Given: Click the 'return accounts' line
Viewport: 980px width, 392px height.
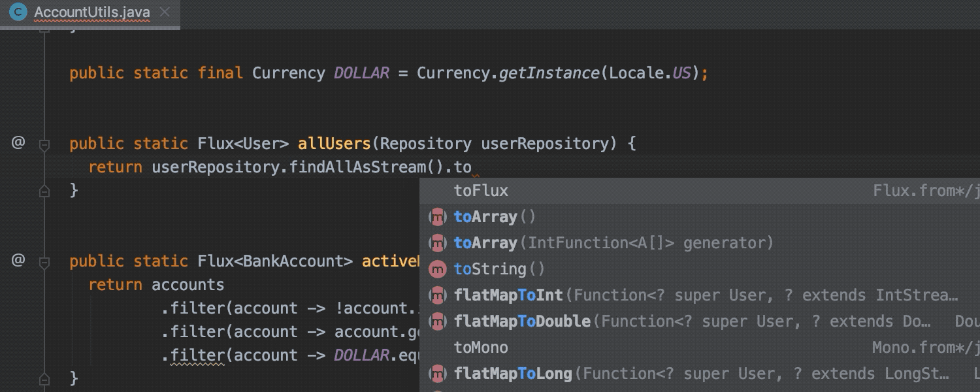Looking at the screenshot, I should click(x=156, y=285).
